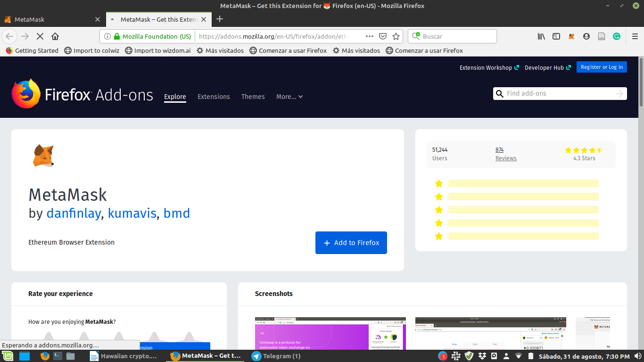Screen dimensions: 644x362
Task: Show the sidebars toolbar icon
Action: [556, 36]
